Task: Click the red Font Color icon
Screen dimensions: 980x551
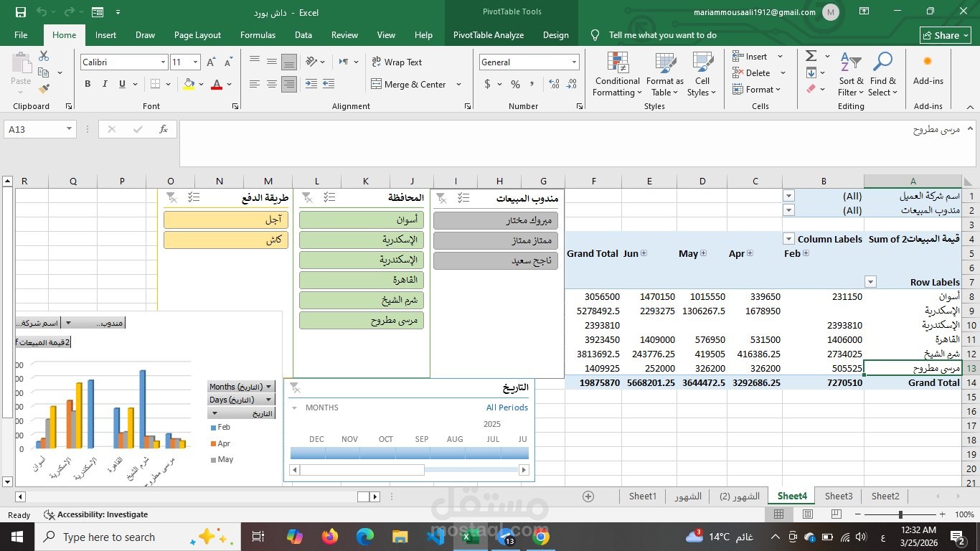Action: 217,84
